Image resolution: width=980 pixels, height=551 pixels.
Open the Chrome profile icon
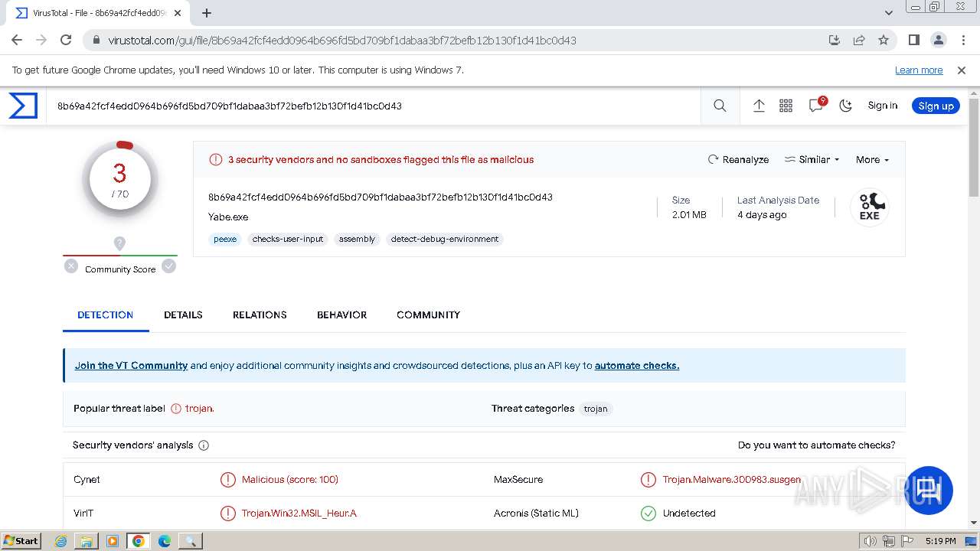coord(938,40)
